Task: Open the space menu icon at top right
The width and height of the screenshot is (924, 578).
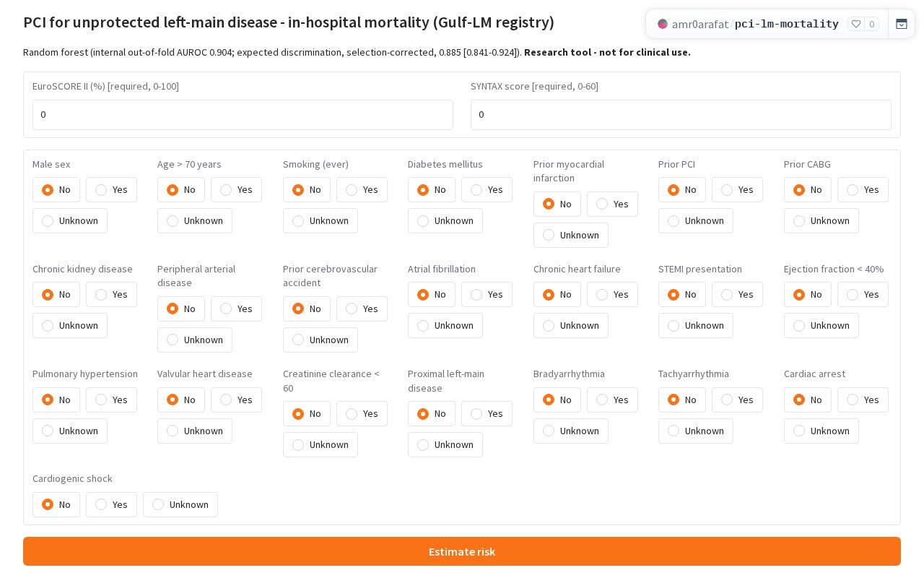Action: [x=902, y=24]
